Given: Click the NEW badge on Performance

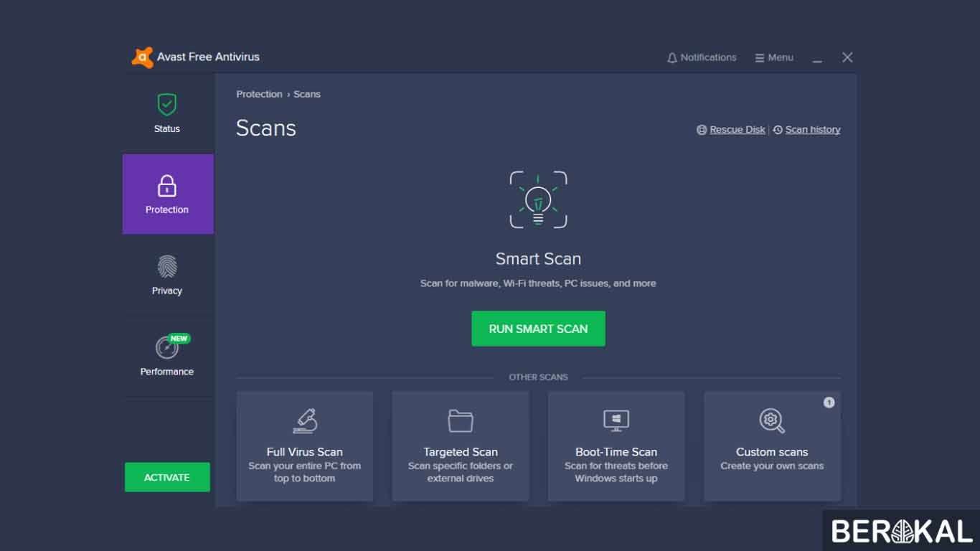Looking at the screenshot, I should point(179,339).
